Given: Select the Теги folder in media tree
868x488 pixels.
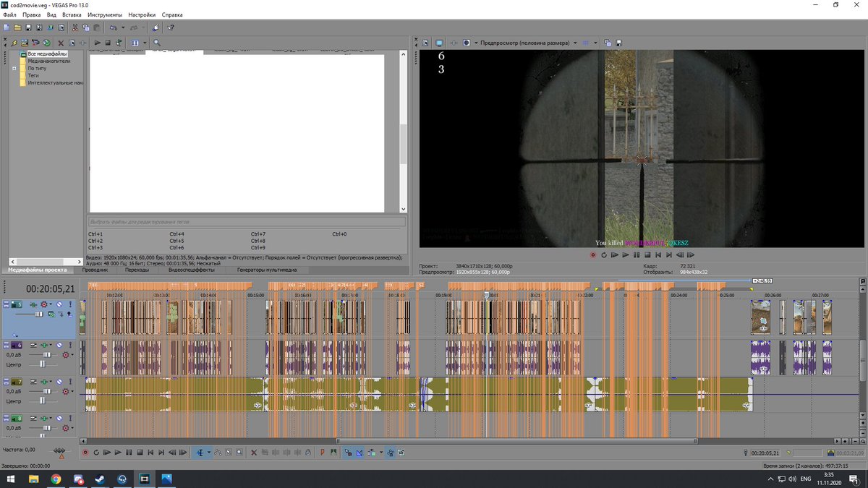Looking at the screenshot, I should coord(33,75).
